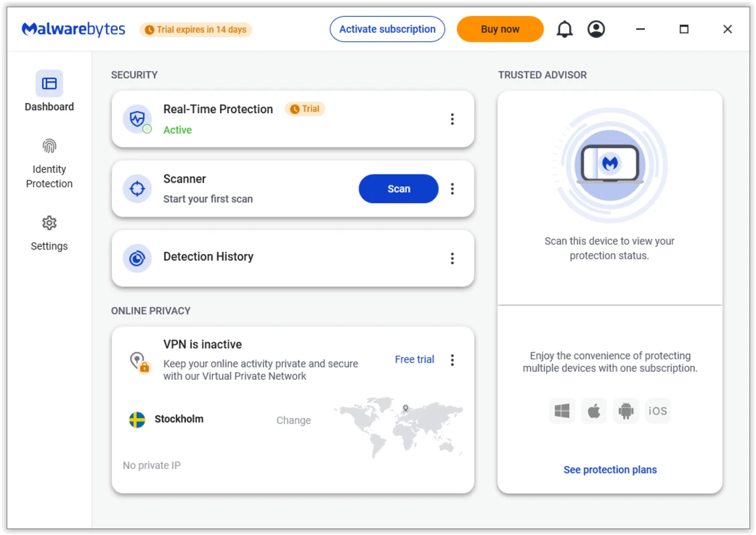This screenshot has height=535, width=756.
Task: Select the Windows platform icon
Action: pyautogui.click(x=562, y=411)
